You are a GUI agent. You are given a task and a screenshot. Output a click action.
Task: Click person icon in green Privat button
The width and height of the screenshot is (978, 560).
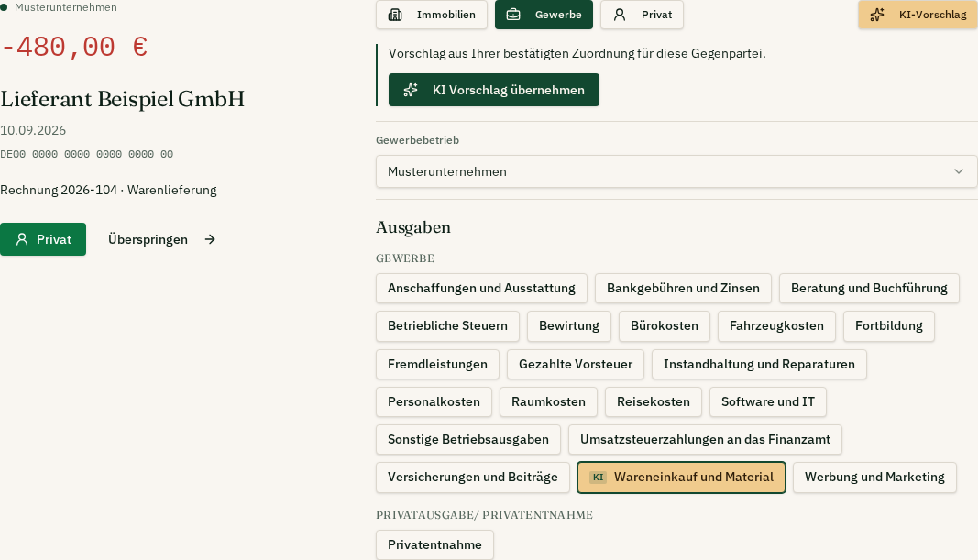[x=22, y=239]
